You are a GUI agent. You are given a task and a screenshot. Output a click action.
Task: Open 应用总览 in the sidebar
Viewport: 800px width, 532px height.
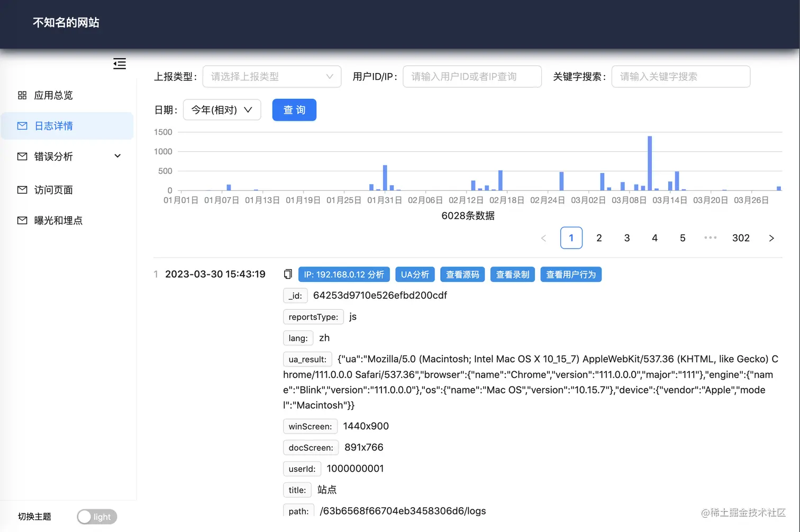point(67,95)
